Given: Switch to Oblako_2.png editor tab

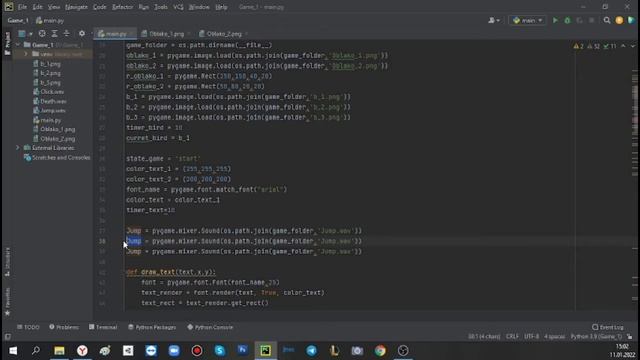Looking at the screenshot, I should [x=223, y=34].
